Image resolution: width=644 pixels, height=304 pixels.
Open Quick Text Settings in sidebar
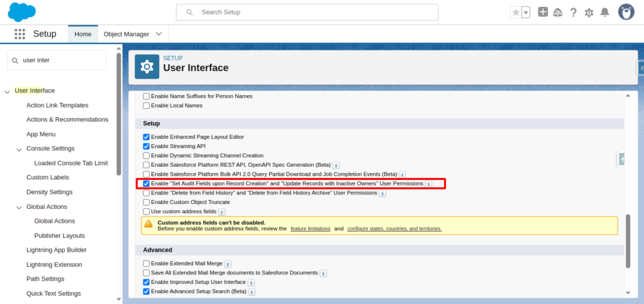coord(54,294)
